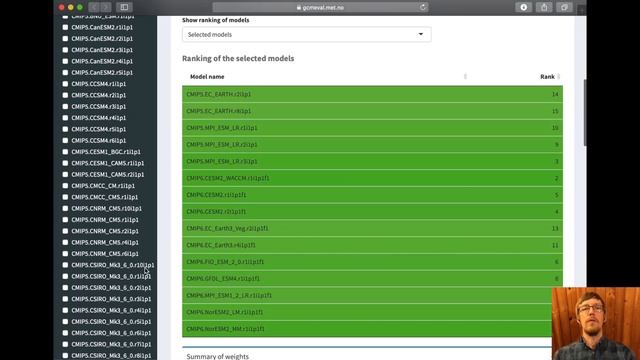Go forward in Safari history
Screen dimensions: 640x360
point(106,7)
